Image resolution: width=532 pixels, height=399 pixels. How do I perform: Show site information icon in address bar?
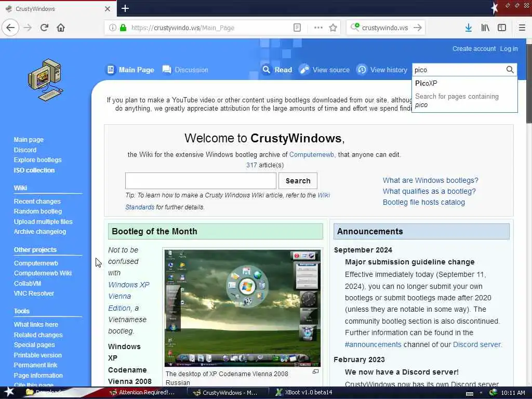pyautogui.click(x=112, y=28)
